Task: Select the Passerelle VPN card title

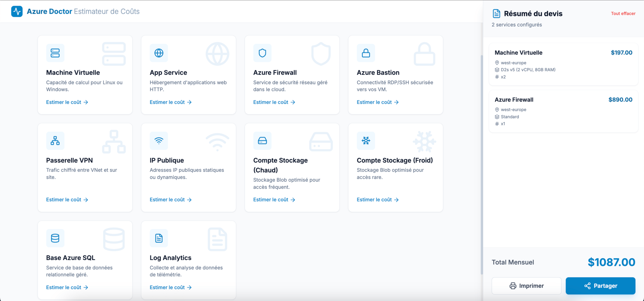Action: pos(69,161)
